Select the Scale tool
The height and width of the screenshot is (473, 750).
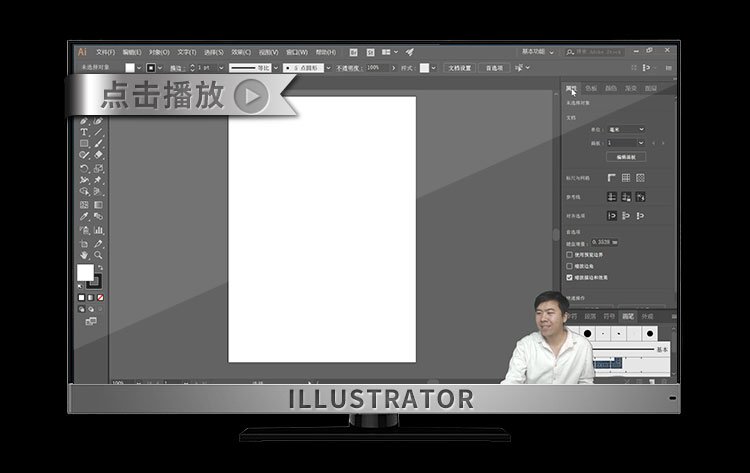coord(99,168)
